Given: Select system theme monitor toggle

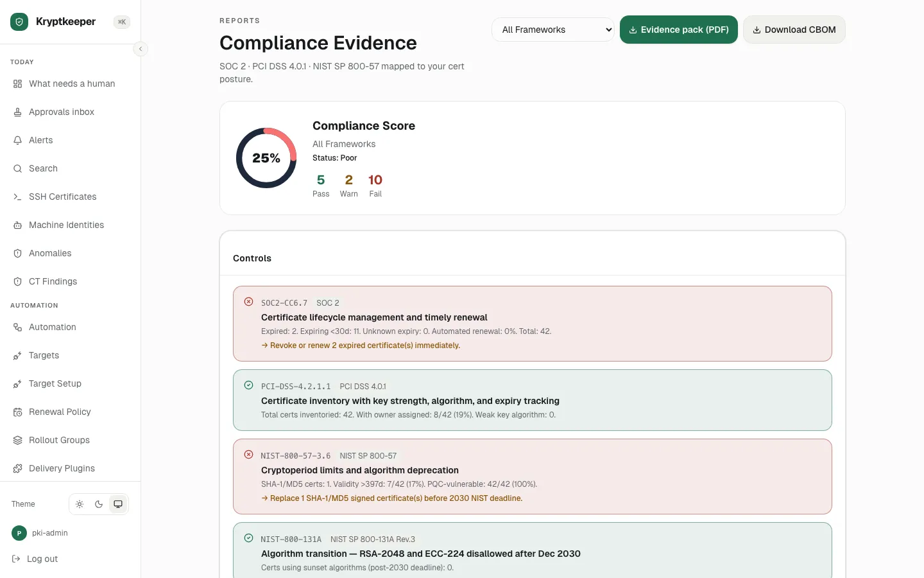Looking at the screenshot, I should pyautogui.click(x=118, y=504).
